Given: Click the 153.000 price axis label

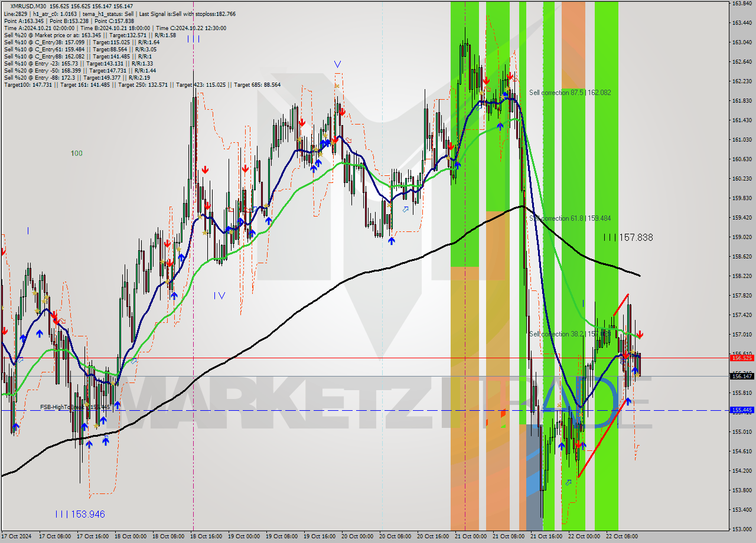Looking at the screenshot, I should (742, 529).
